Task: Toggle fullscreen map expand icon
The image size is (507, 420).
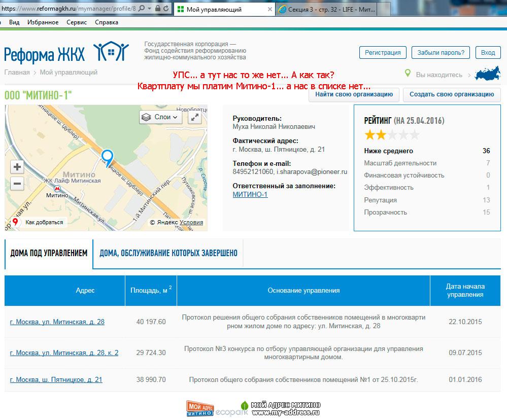Action: coord(195,117)
